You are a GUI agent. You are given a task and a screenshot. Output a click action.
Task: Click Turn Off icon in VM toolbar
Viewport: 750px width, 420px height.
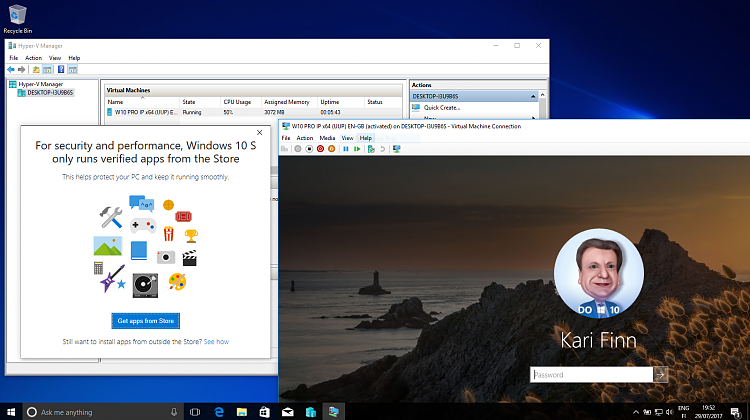[309, 149]
